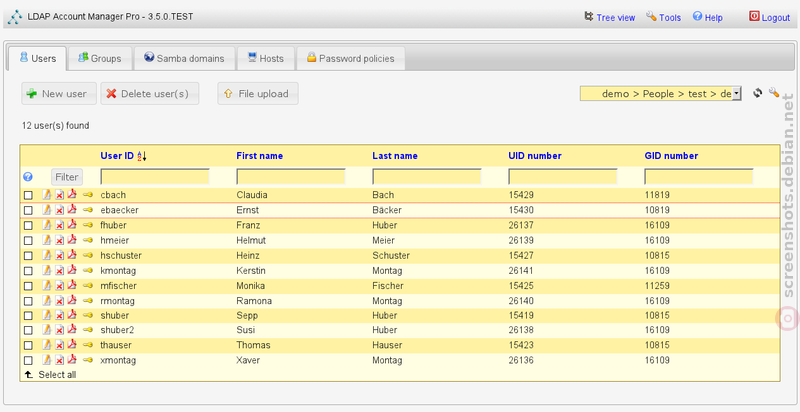Check the box for user xmontag
The width and height of the screenshot is (800, 412).
[28, 360]
